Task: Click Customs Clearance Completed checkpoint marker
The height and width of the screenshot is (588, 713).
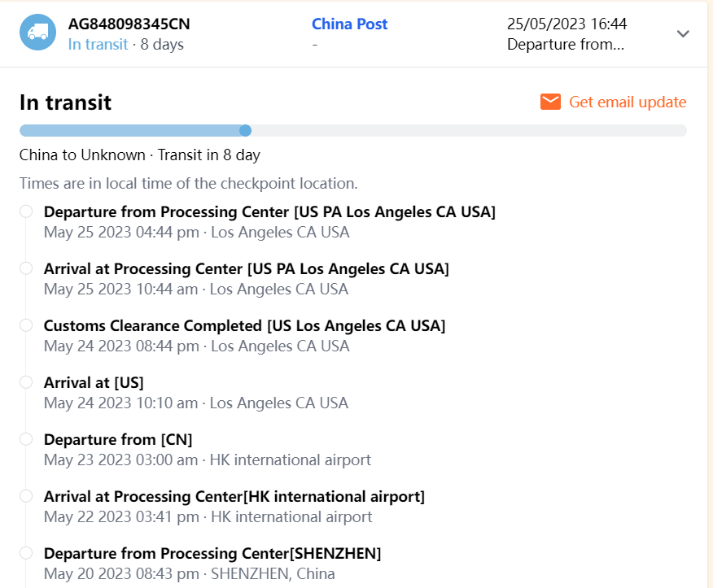Action: 26,325
